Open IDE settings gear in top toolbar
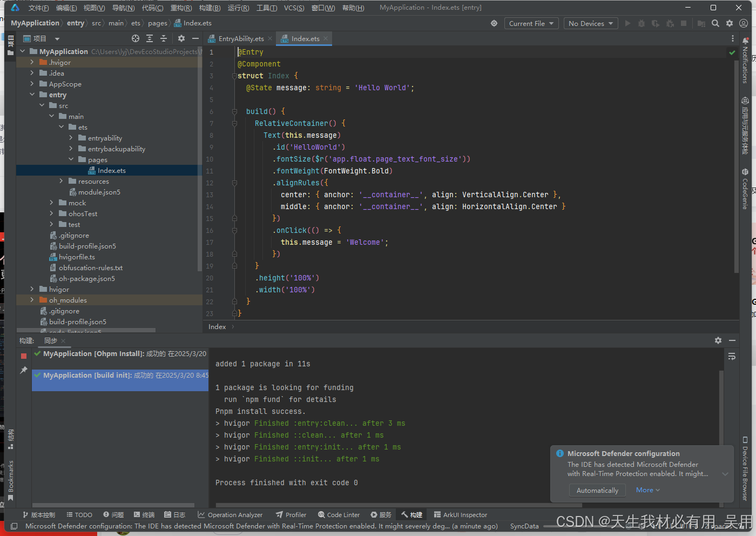 (x=730, y=23)
